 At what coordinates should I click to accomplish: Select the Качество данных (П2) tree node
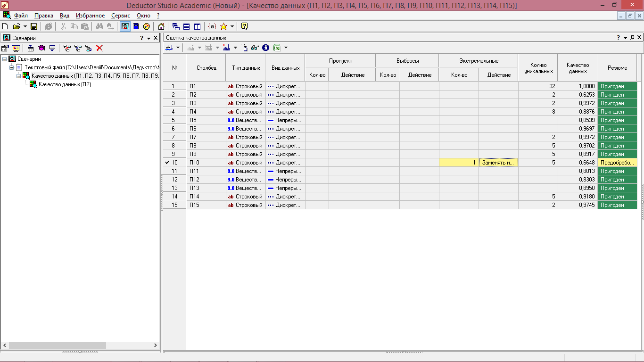pos(65,84)
